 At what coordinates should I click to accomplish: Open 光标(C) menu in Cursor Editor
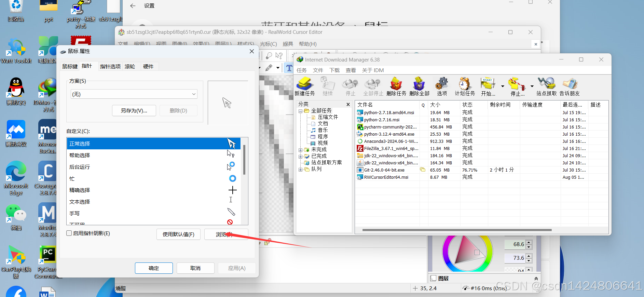268,44
